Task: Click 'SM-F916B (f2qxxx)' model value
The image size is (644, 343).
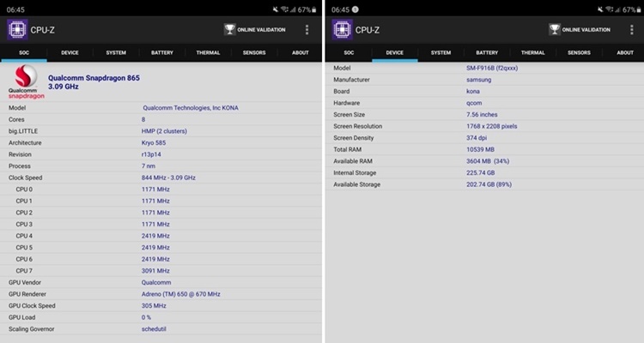Action: (492, 68)
